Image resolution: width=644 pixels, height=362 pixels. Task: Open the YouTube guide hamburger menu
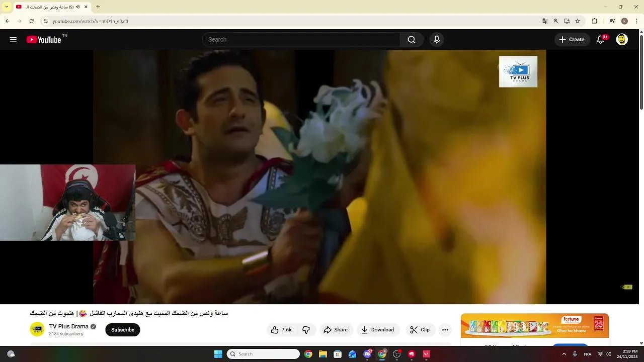[x=13, y=40]
